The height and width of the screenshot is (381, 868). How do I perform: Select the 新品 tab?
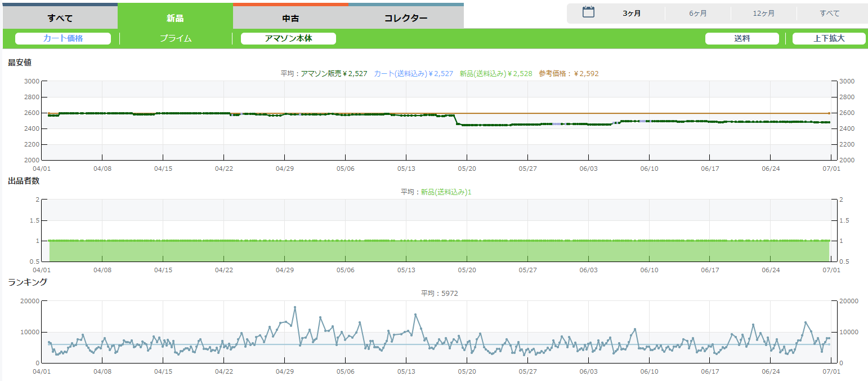(175, 18)
